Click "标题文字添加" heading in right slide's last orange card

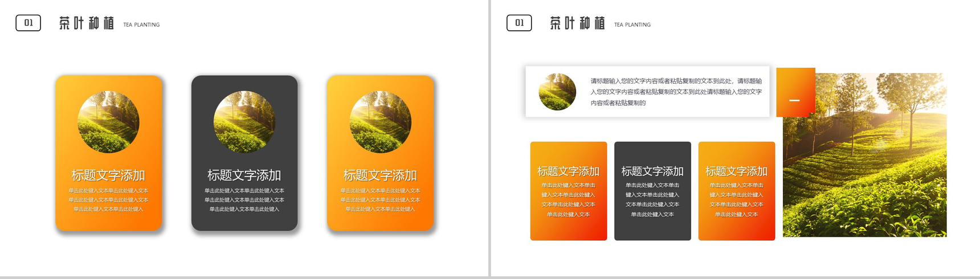coord(737,171)
